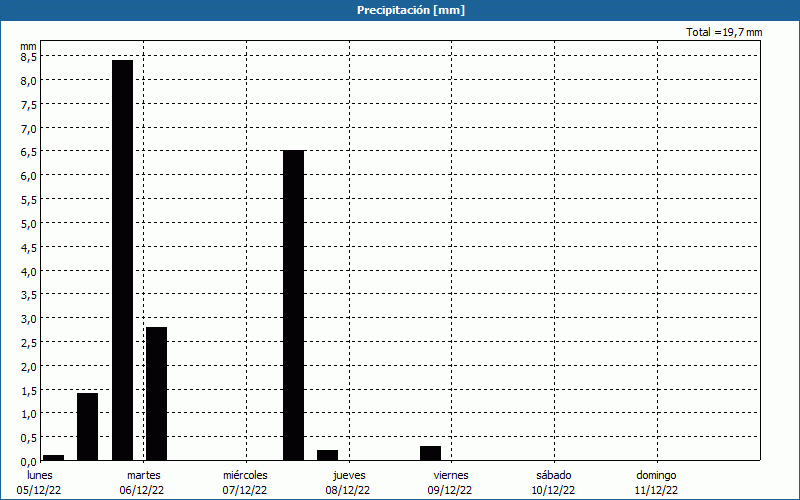Click the 5,5 y-axis value
The height and width of the screenshot is (500, 800).
tap(29, 199)
